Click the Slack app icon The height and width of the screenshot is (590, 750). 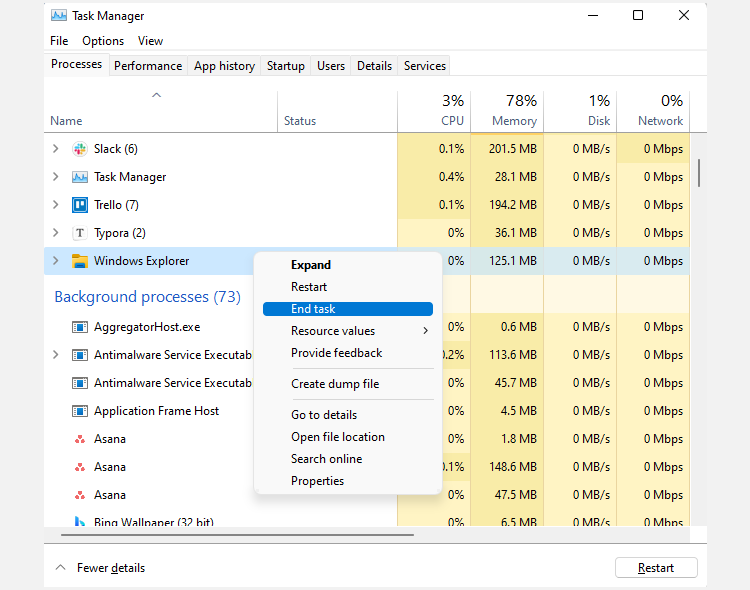[80, 149]
